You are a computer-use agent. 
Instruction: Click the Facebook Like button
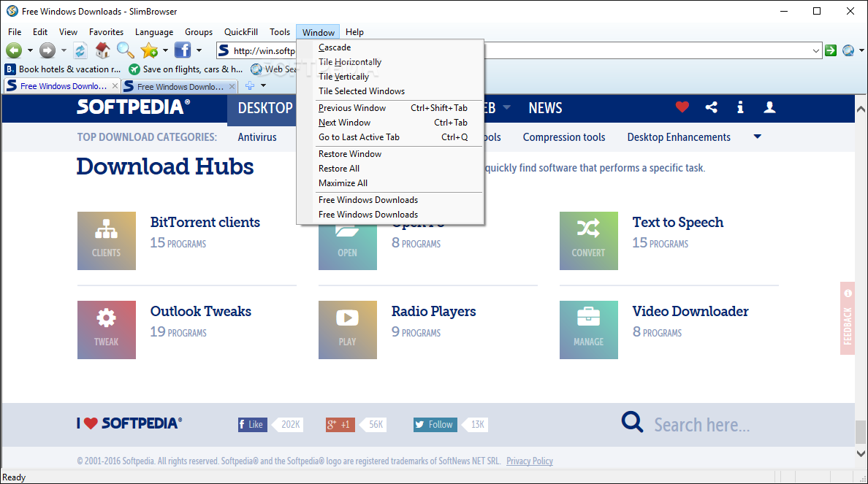point(252,424)
